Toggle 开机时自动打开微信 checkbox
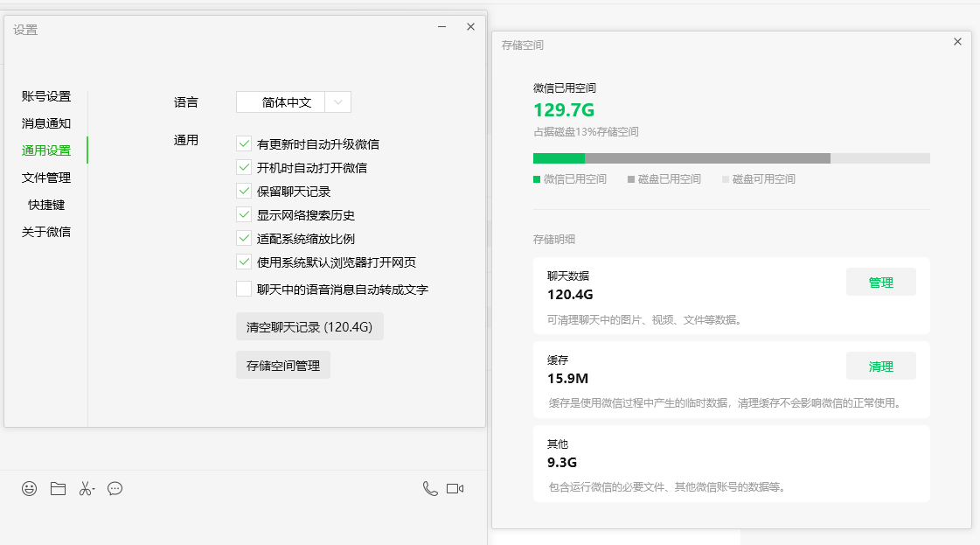This screenshot has width=980, height=545. coord(244,168)
